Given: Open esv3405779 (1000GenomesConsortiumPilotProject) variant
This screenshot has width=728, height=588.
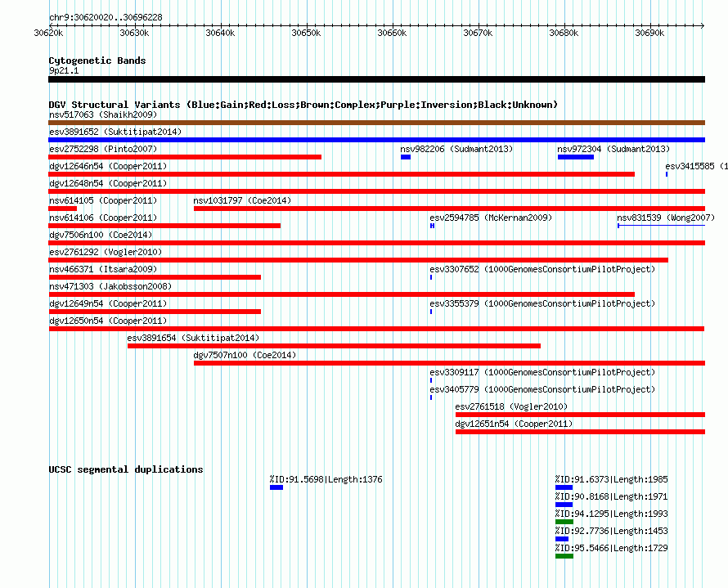Looking at the screenshot, I should point(542,389).
